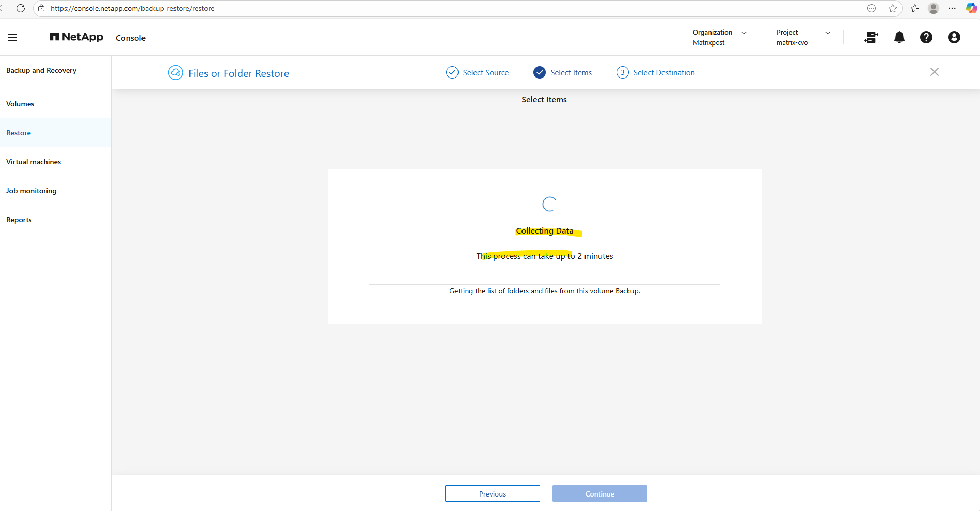This screenshot has height=511, width=980.
Task: Click the 'Files or Folder Restore' title
Action: tap(239, 73)
